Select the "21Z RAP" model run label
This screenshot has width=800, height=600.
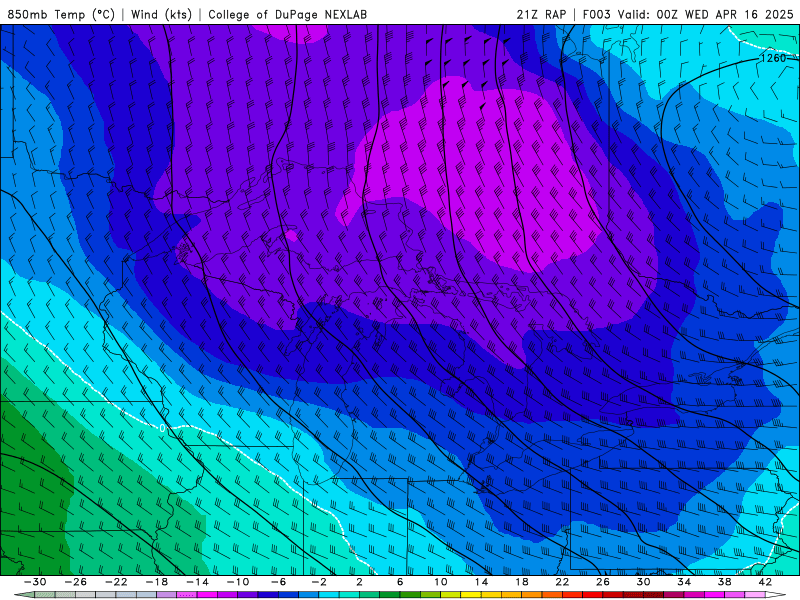[541, 14]
